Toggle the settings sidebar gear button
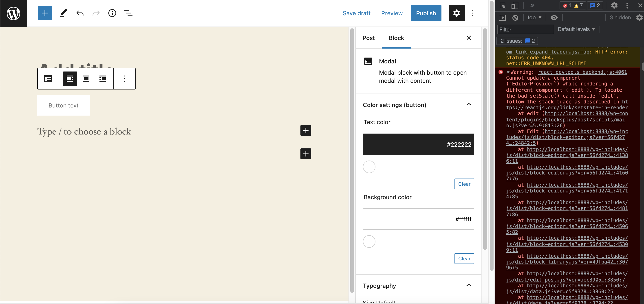Screen dimensions: 644x304 tap(457, 13)
